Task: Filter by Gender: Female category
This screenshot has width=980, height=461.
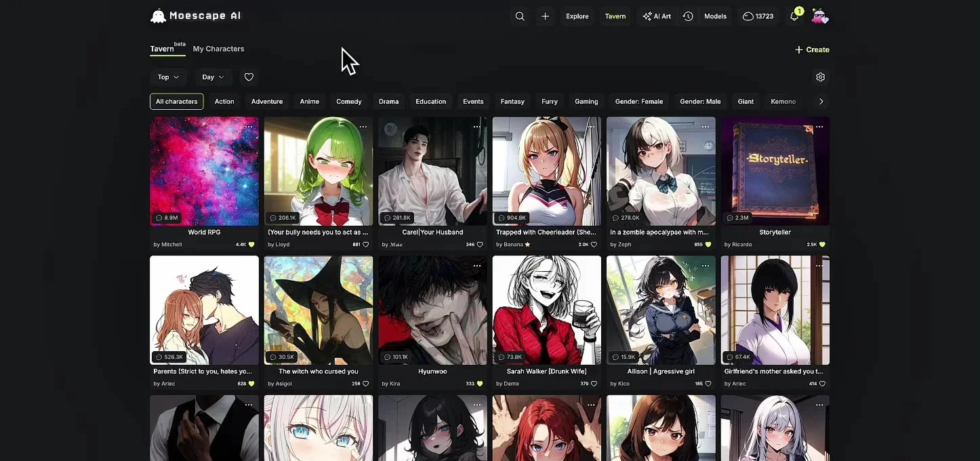Action: 639,102
